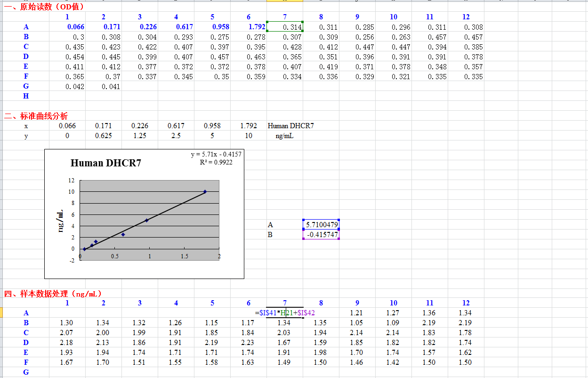This screenshot has width=588, height=378.
Task: Select the result value 1.98
Action: tap(321, 353)
